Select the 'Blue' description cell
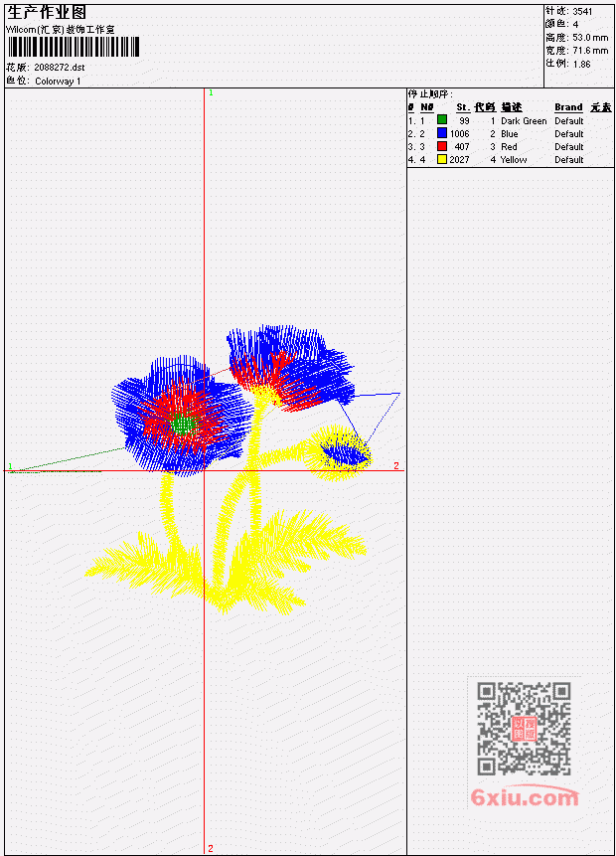This screenshot has height=856, width=616. (510, 134)
